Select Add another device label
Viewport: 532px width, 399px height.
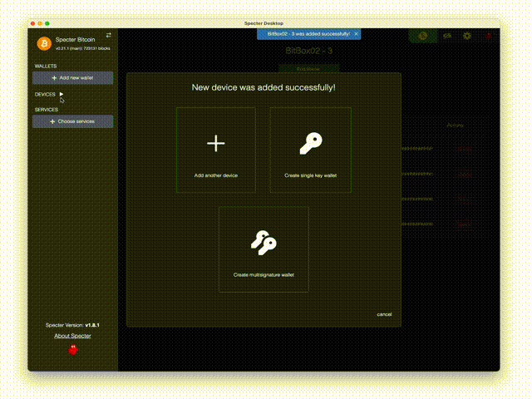click(x=216, y=175)
